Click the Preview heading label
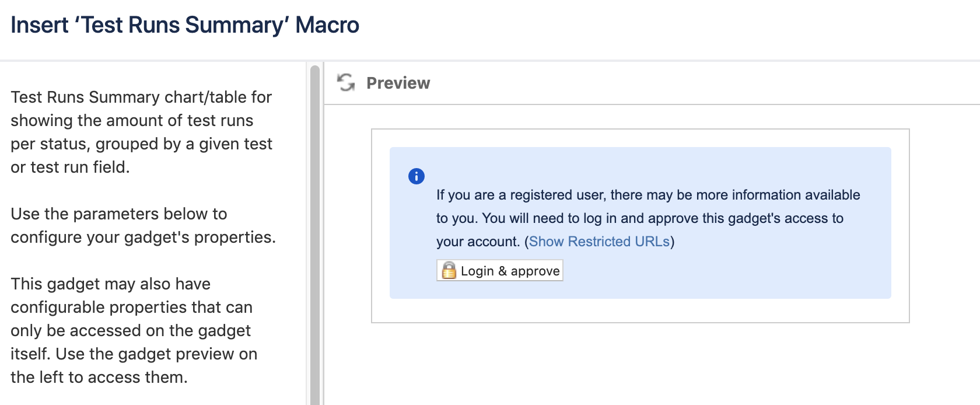 pos(398,83)
